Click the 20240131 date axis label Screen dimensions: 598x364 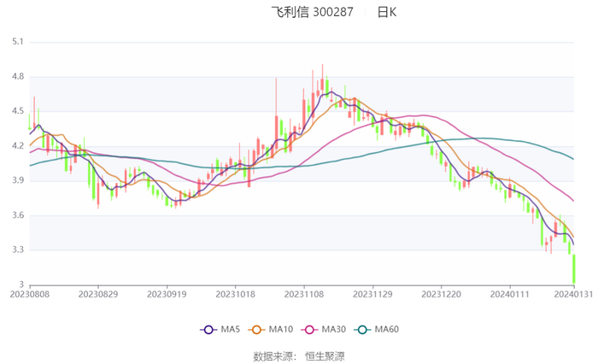click(x=573, y=294)
